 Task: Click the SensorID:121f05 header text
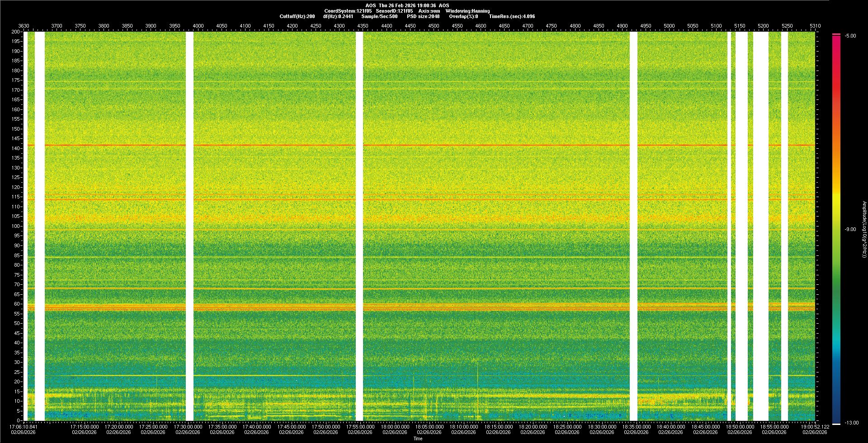394,11
